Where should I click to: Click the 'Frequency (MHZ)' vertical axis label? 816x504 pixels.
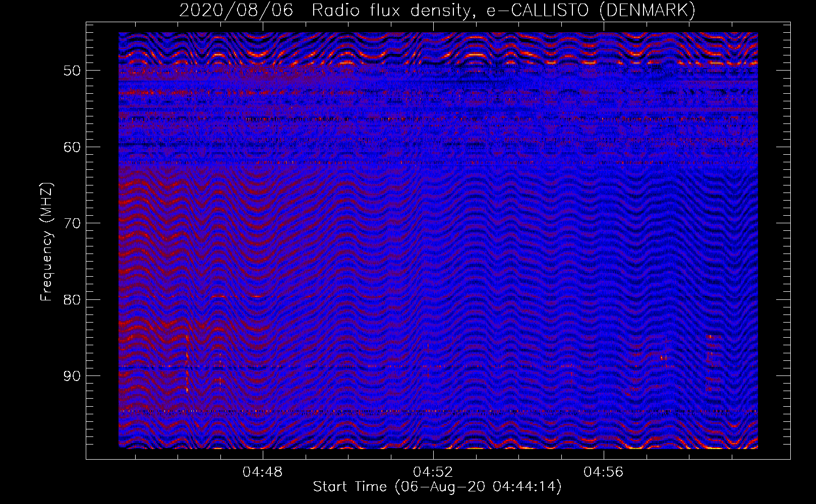(x=46, y=242)
